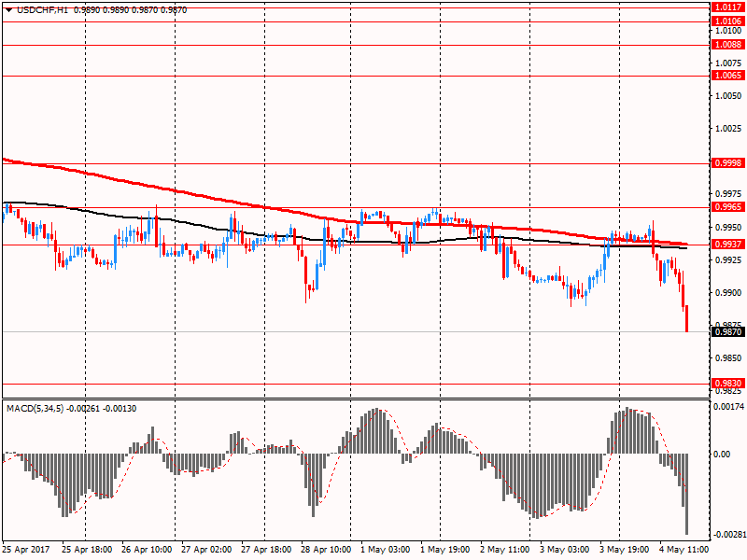The height and width of the screenshot is (560, 747).
Task: Click the 0.00174 MACD scale value
Action: coord(729,407)
